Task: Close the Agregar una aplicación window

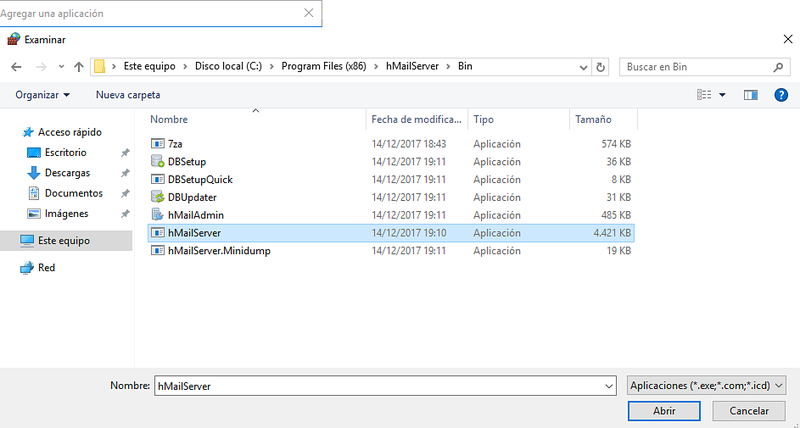Action: 308,13
